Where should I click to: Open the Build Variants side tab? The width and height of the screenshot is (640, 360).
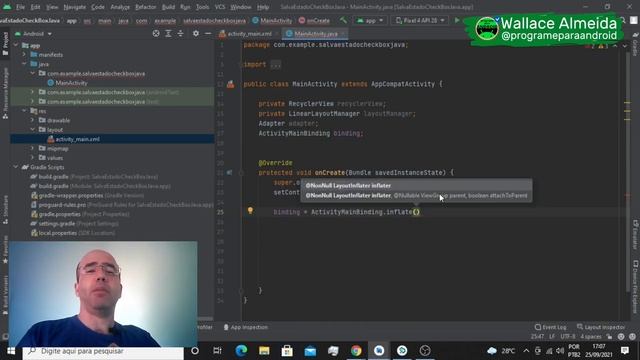[x=5, y=295]
